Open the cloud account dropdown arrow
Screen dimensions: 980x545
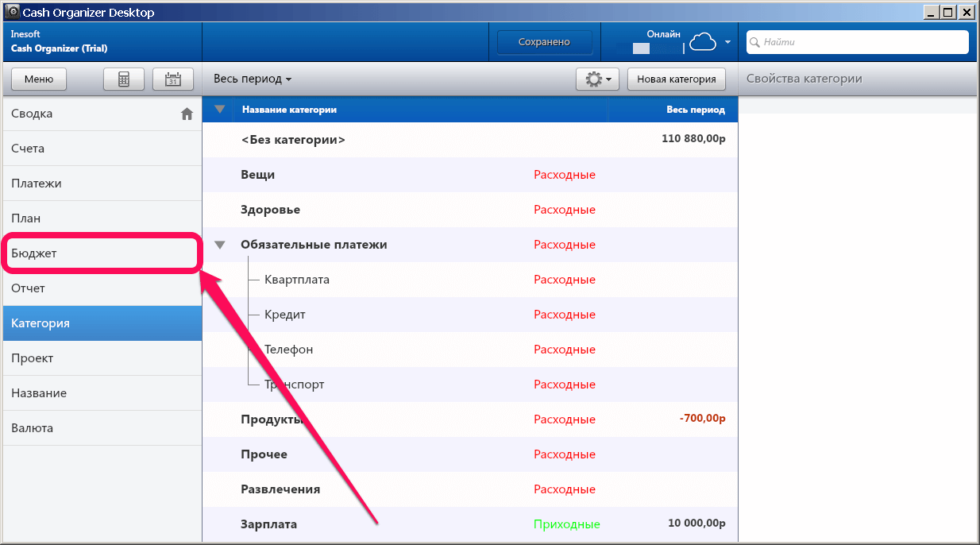[x=728, y=42]
